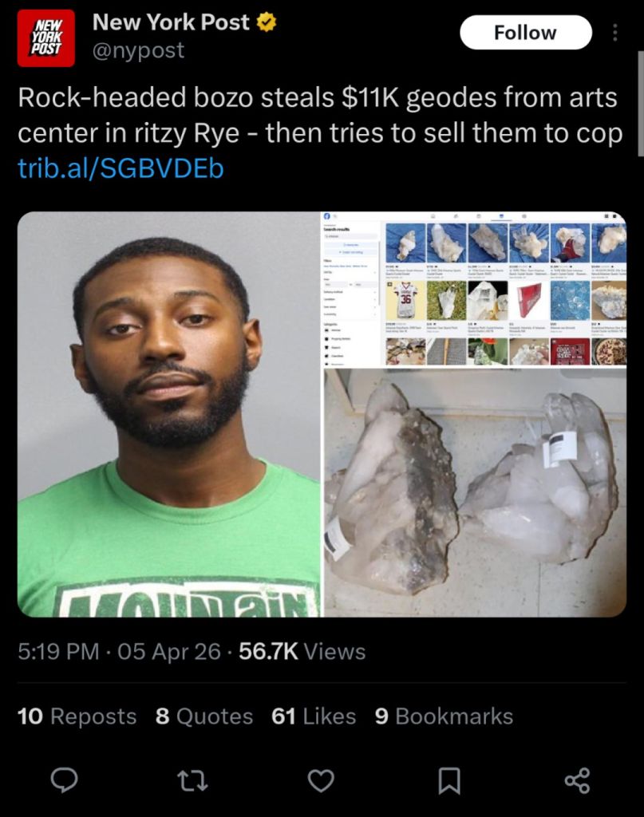Viewport: 644px width, 817px height.
Task: Open the trib.al/SGBVDEb link
Action: tap(121, 168)
